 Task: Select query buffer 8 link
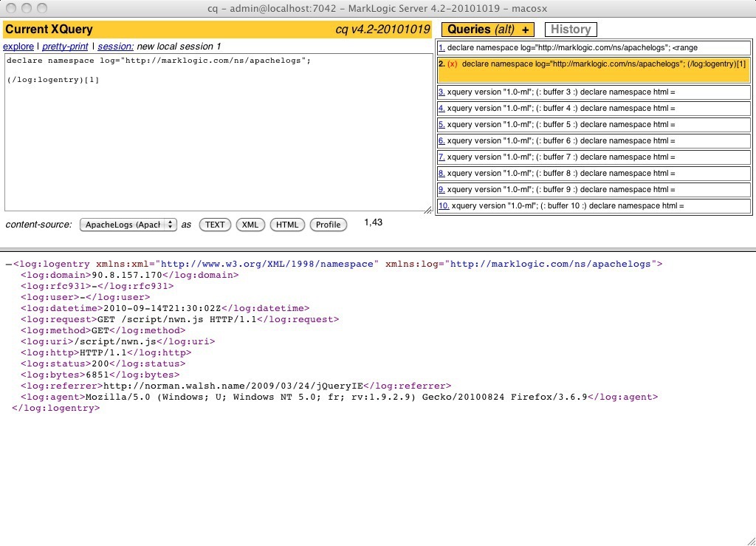441,174
